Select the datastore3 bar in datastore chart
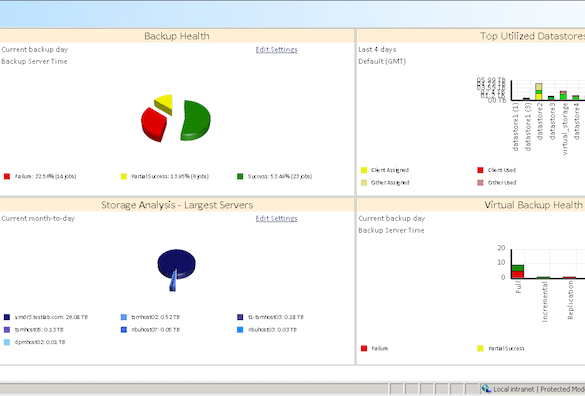The width and height of the screenshot is (585, 396). (x=551, y=98)
